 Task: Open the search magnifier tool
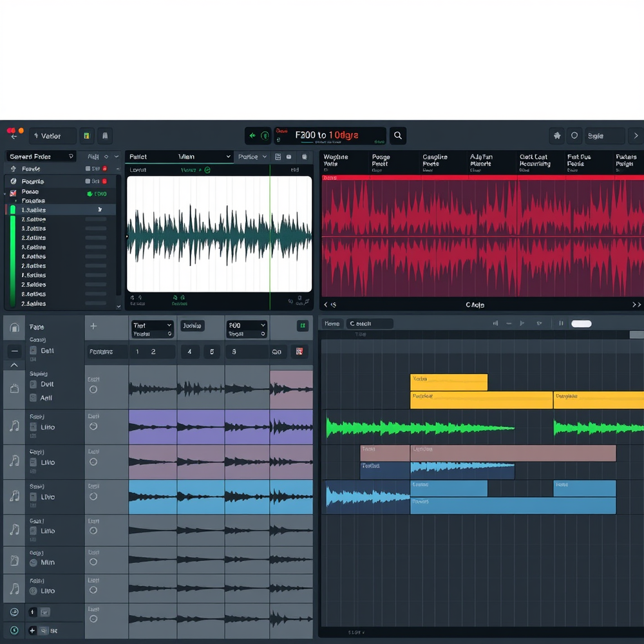point(397,135)
